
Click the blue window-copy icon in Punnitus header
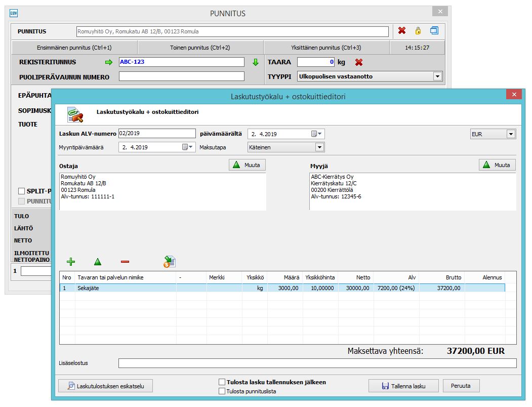[x=434, y=30]
